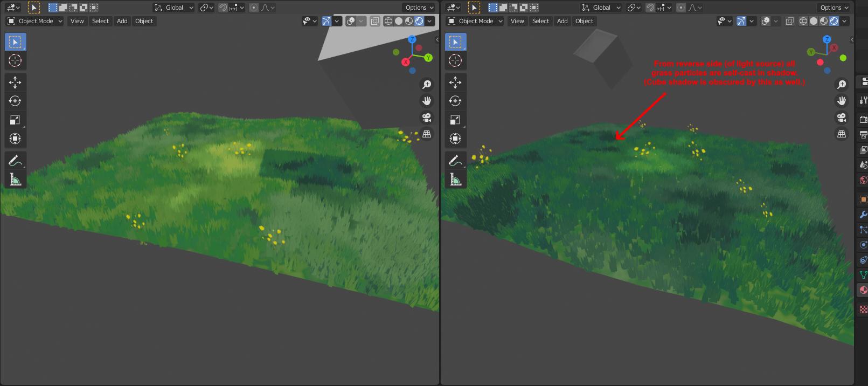Select the Measure tool in right viewport
Screen dimensions: 868x386
[x=455, y=180]
